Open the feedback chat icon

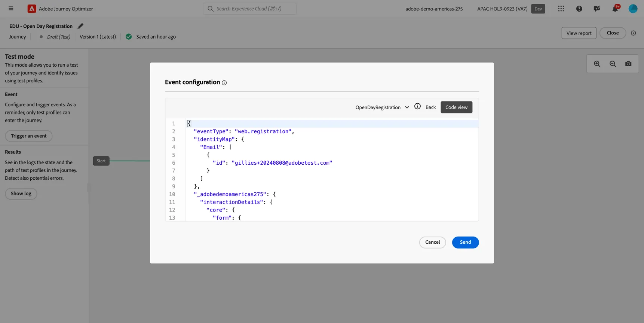pos(597,9)
